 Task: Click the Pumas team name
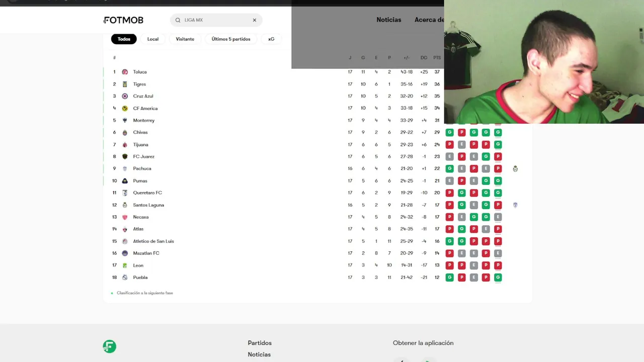coord(140,180)
